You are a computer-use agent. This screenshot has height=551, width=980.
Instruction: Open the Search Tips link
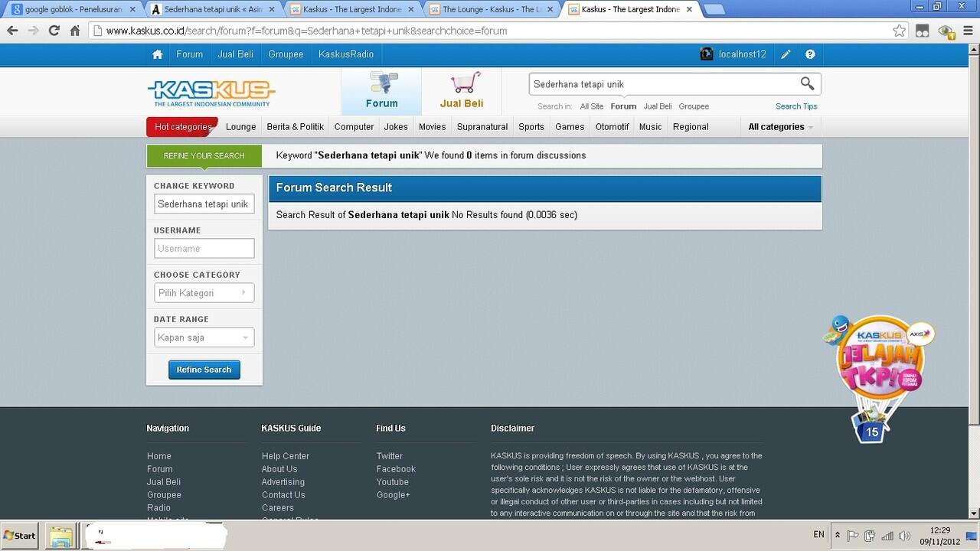796,106
